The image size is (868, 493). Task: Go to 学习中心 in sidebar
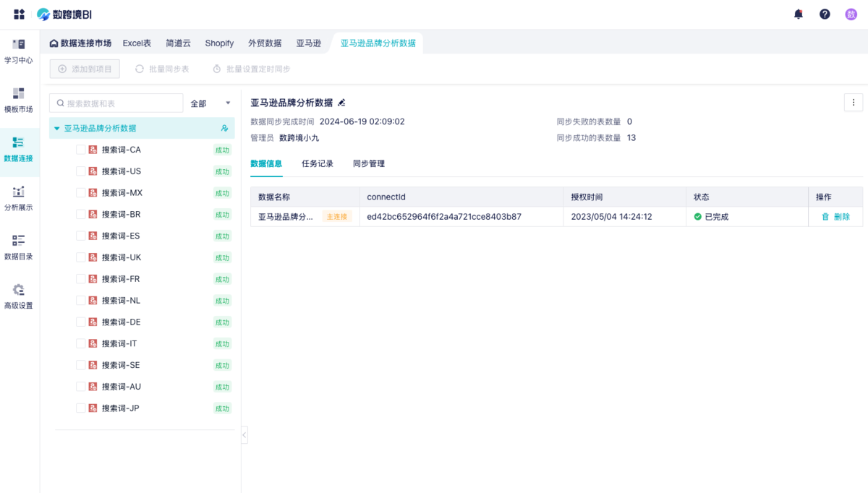coord(19,51)
